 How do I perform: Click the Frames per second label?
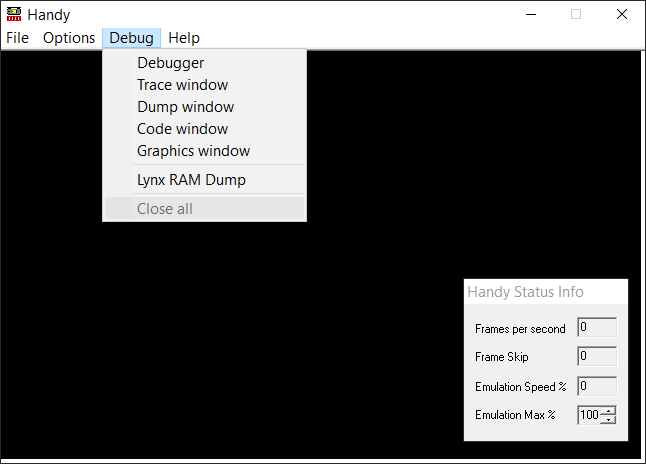pos(520,329)
